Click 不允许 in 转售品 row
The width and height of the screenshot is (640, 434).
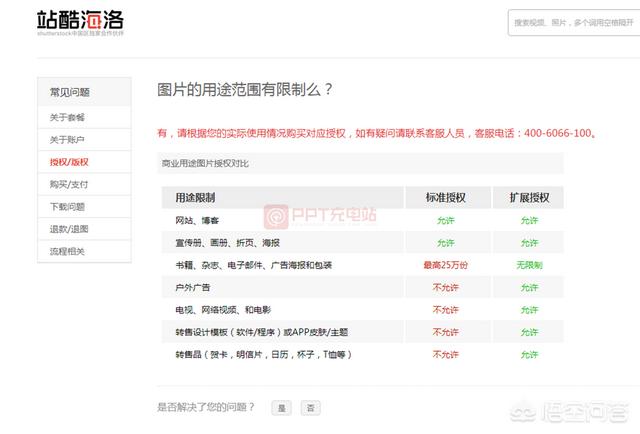(x=446, y=355)
